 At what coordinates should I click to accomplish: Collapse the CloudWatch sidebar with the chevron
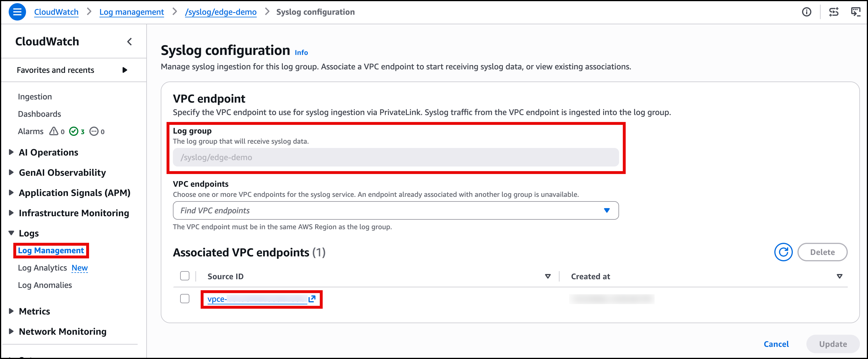coord(130,42)
